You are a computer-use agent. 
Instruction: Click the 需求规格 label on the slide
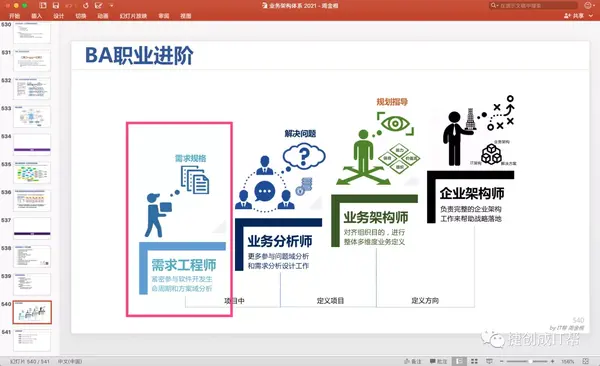click(x=191, y=158)
